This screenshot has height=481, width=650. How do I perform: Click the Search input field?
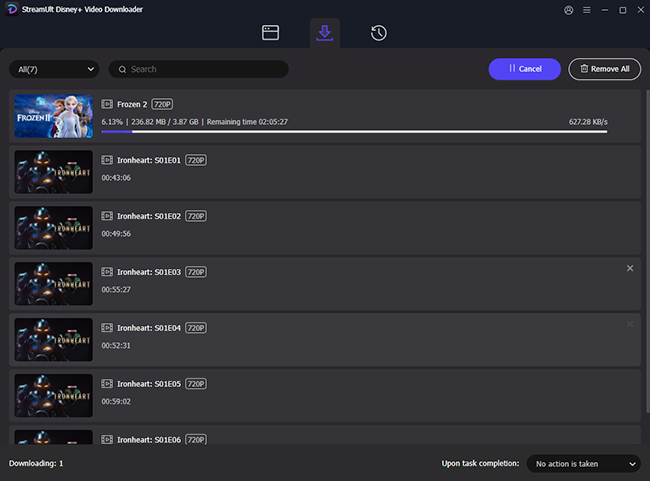[x=199, y=69]
